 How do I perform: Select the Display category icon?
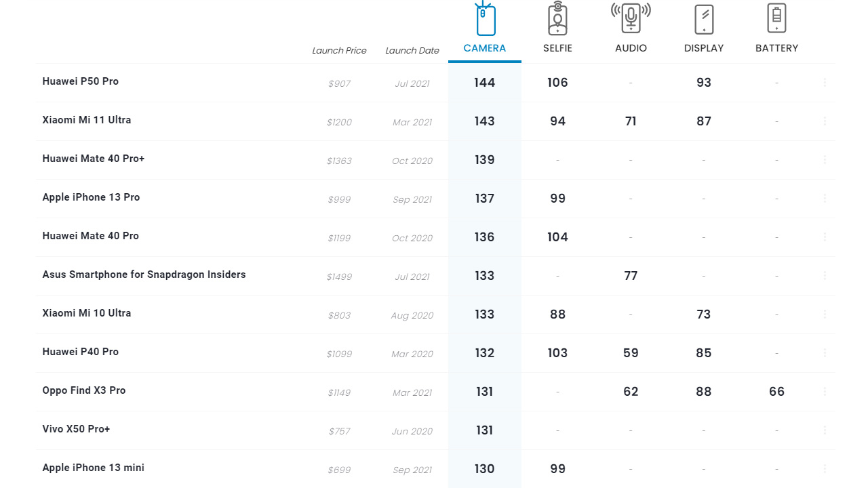tap(704, 19)
